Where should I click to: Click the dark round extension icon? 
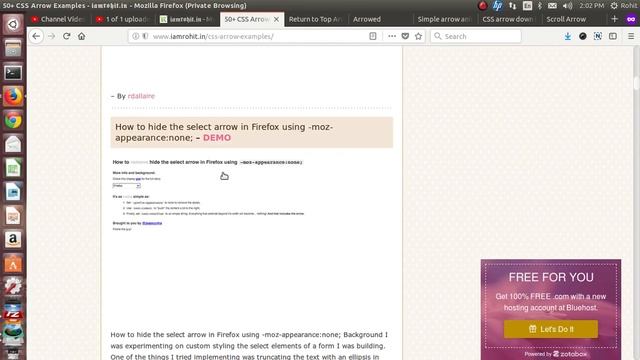(583, 36)
